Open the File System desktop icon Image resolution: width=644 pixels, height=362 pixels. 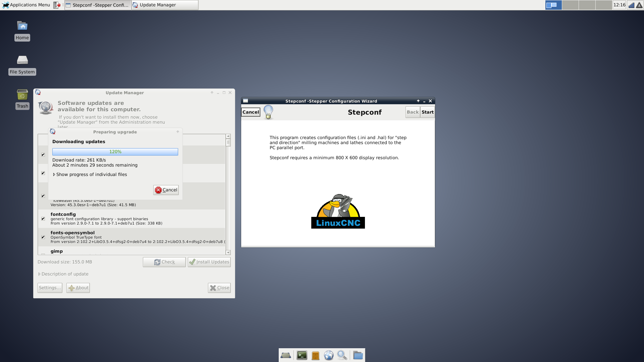(x=22, y=65)
